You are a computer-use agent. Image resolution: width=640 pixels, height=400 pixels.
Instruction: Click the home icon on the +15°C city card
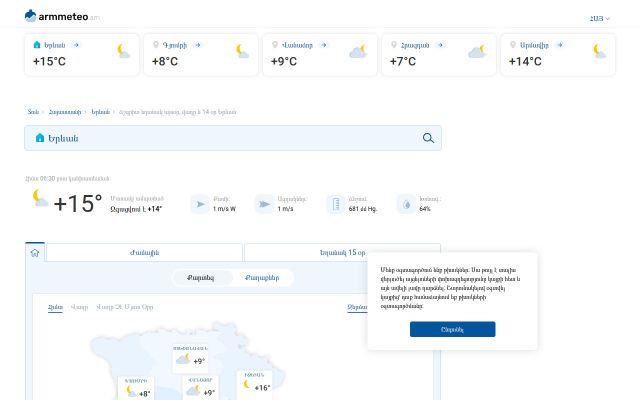37,44
